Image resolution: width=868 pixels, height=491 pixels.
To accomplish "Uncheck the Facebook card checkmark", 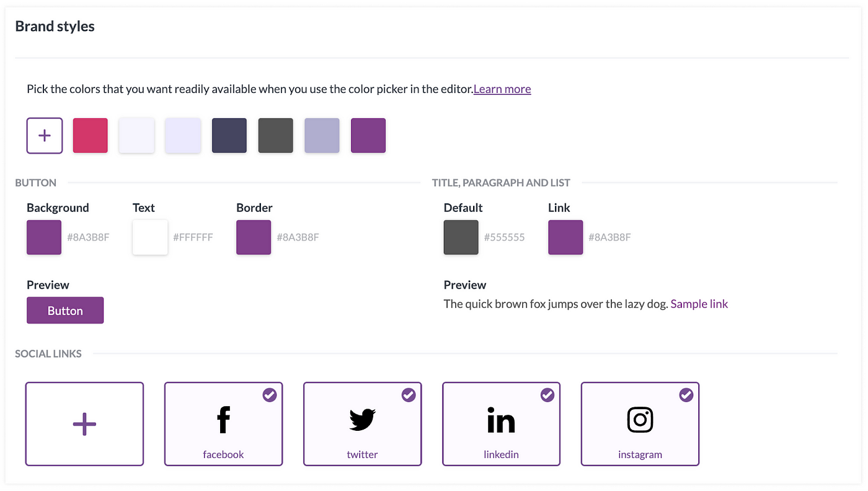I will click(x=270, y=395).
